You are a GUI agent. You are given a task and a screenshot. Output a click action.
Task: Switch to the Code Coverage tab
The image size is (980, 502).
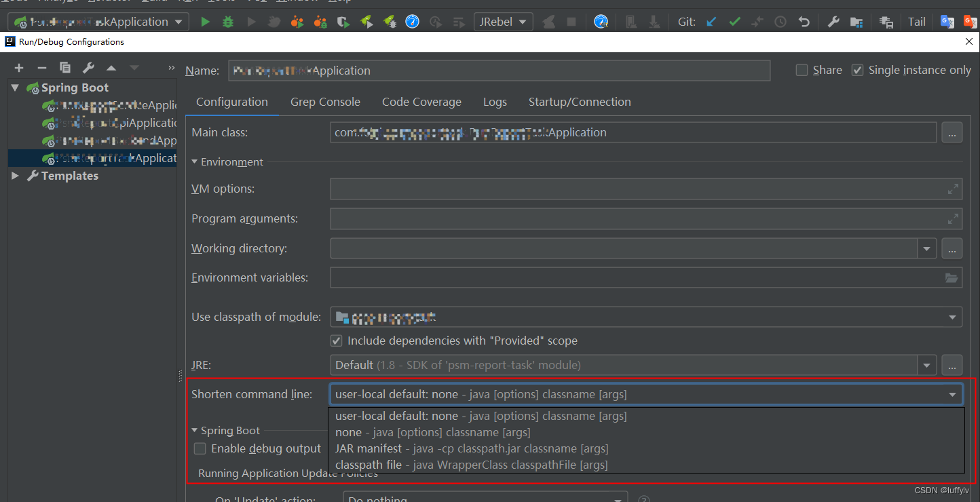421,102
